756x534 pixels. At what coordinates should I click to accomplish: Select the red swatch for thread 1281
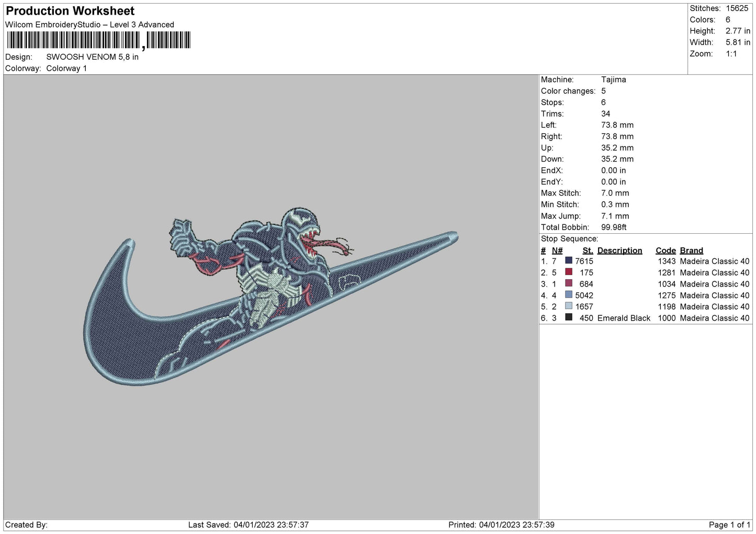(568, 272)
